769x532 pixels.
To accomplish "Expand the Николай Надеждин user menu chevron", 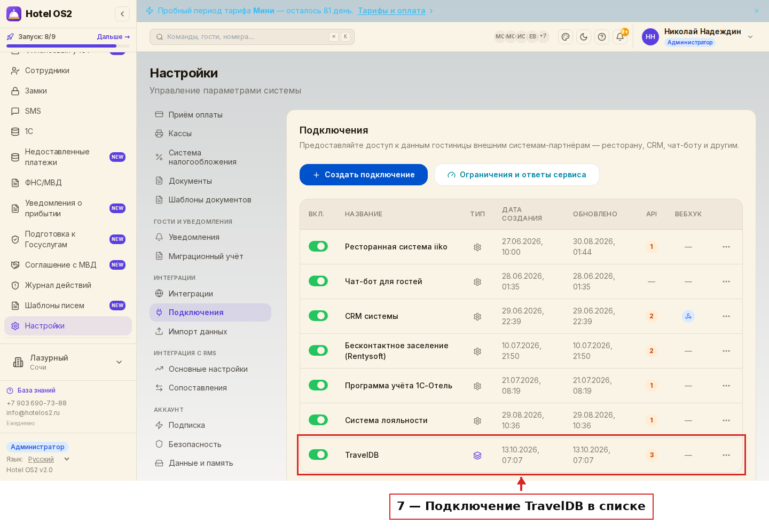I will 750,37.
